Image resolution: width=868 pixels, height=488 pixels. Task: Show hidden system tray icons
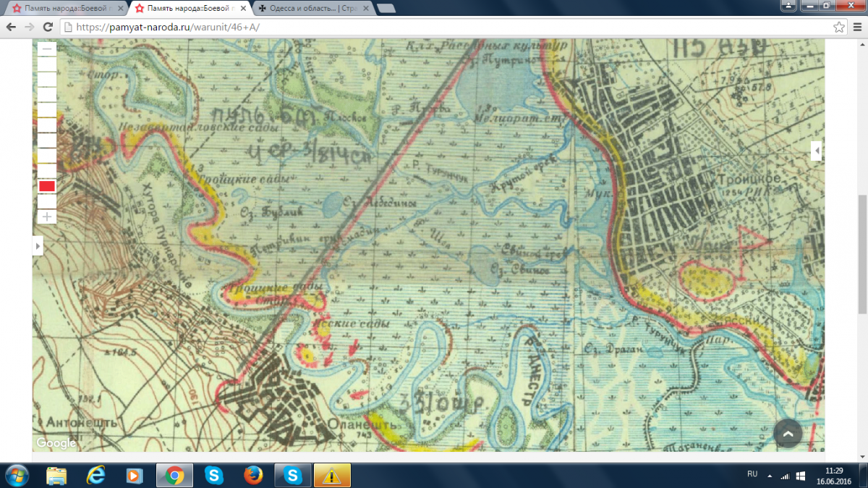tap(770, 476)
